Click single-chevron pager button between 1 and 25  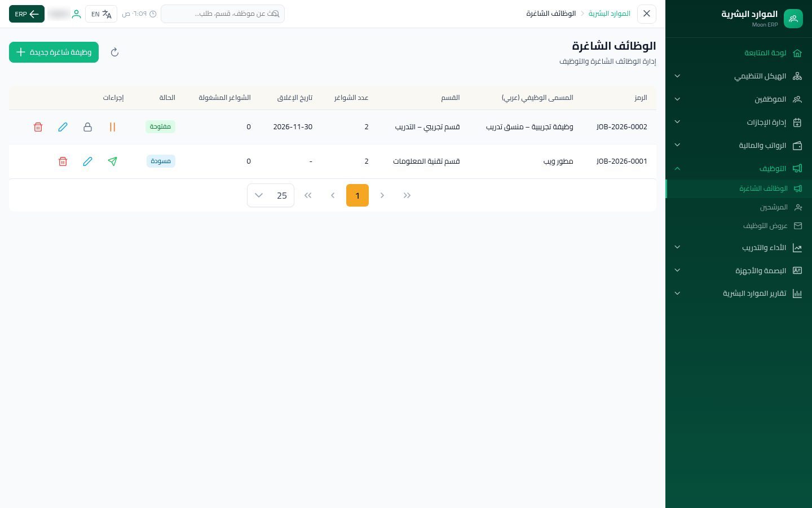[333, 195]
